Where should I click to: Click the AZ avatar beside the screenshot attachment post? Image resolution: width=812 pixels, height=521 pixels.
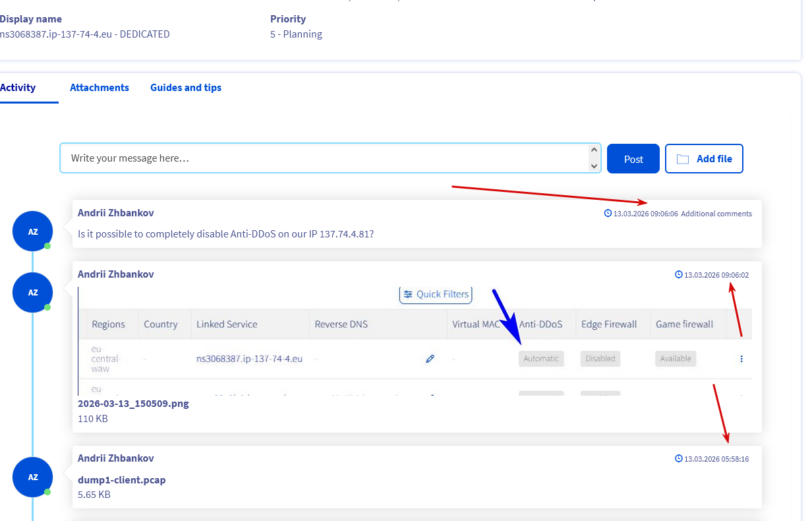pos(32,292)
